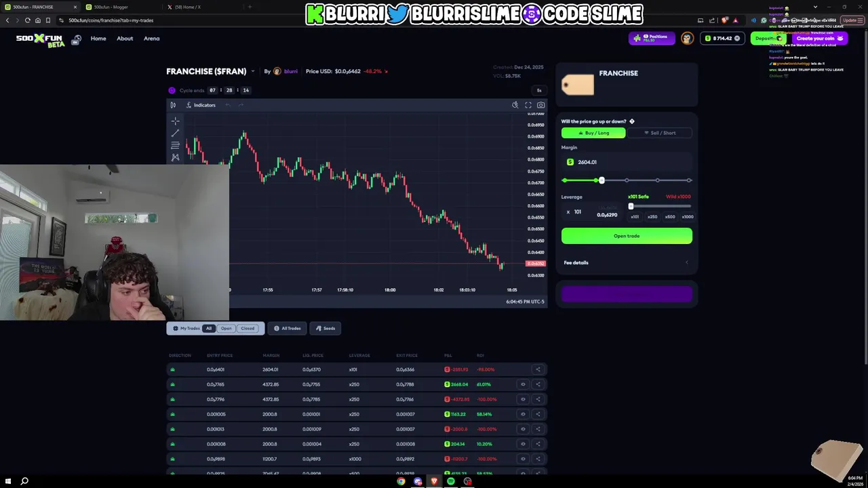This screenshot has height=488, width=868.
Task: Open chart Indicators menu
Action: pyautogui.click(x=201, y=105)
